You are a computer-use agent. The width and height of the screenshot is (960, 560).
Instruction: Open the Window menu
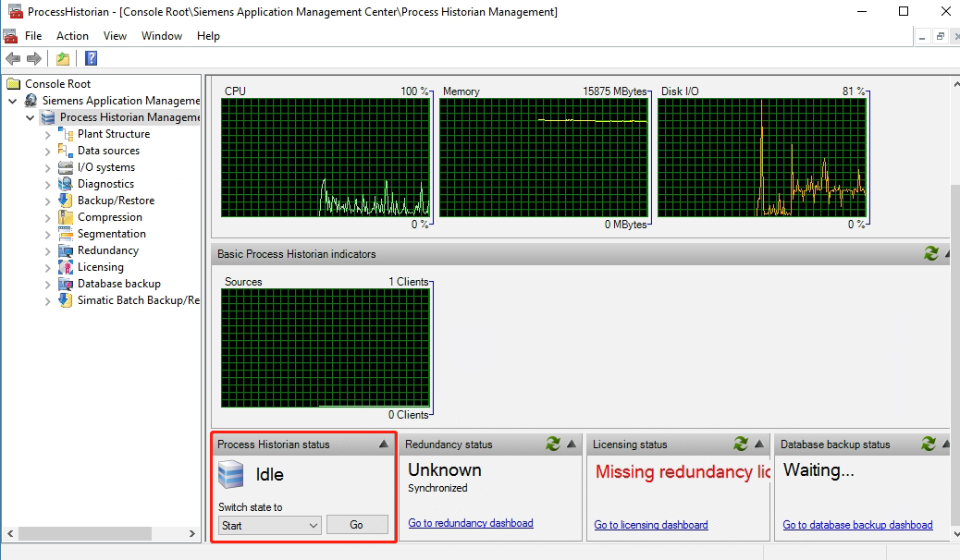click(x=162, y=36)
